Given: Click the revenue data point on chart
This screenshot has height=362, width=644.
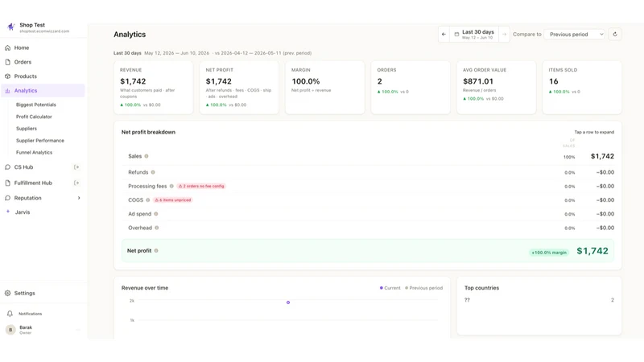Looking at the screenshot, I should [x=288, y=302].
